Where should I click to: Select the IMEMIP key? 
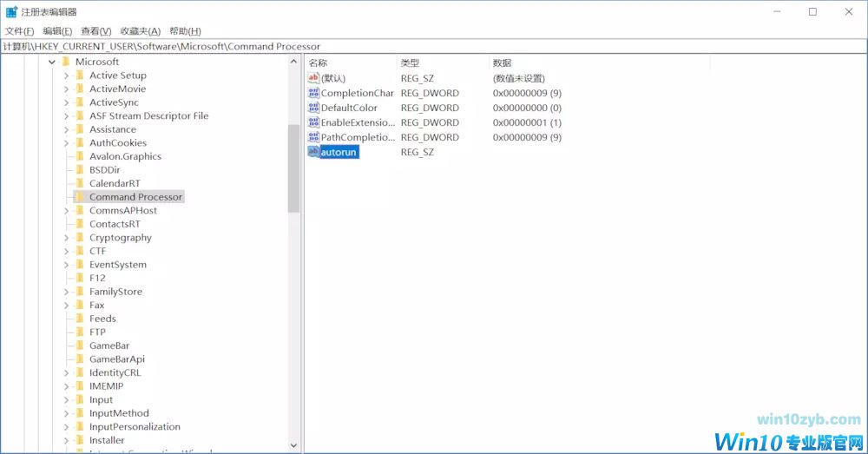[106, 386]
